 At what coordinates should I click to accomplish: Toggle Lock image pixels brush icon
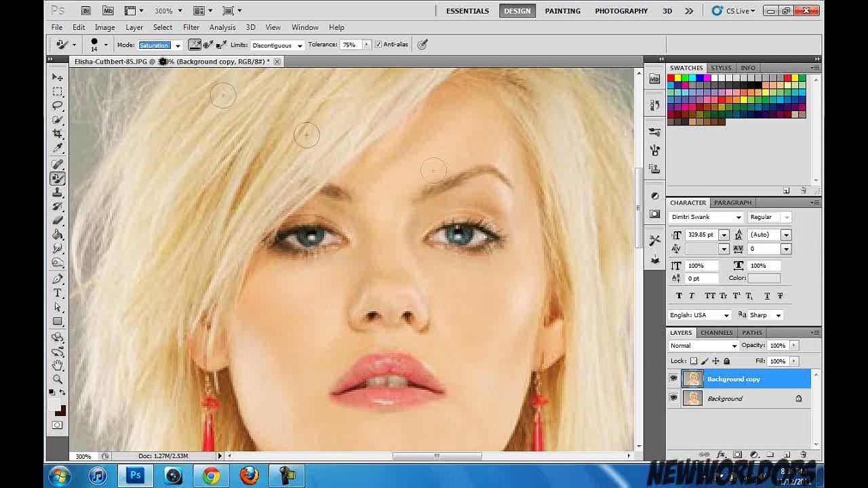coord(705,361)
